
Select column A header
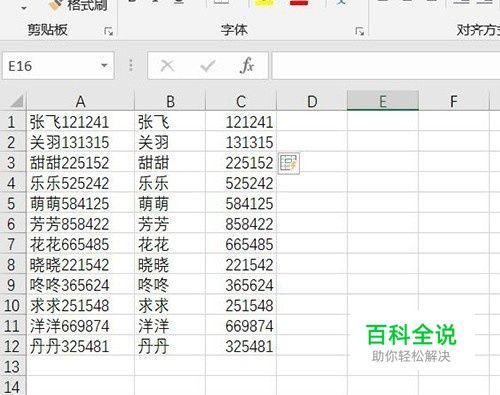[80, 101]
